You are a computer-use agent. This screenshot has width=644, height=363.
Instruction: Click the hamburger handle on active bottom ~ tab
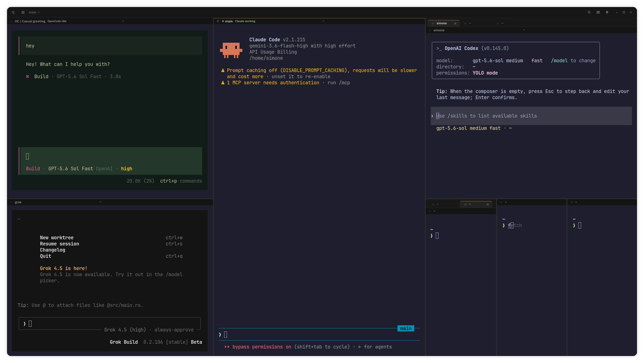(465, 204)
